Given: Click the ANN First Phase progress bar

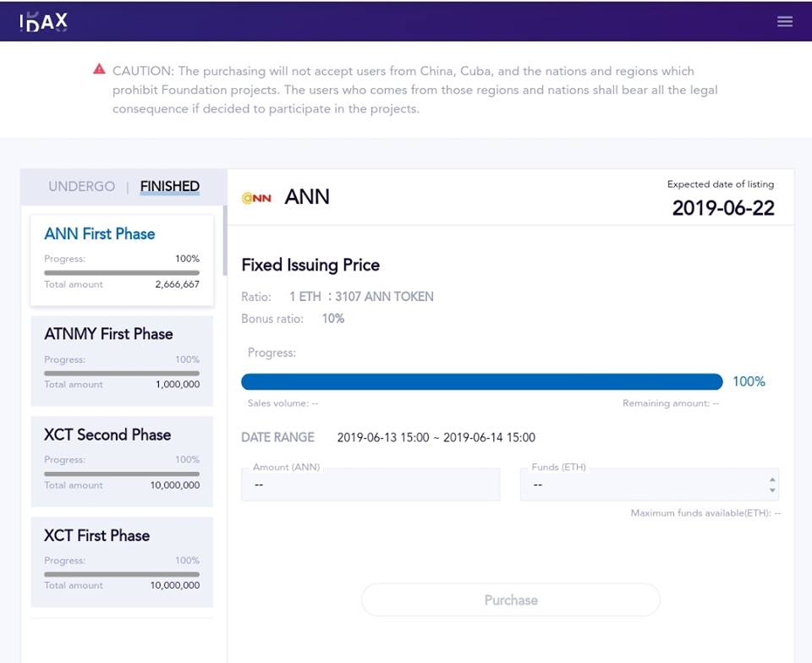Looking at the screenshot, I should pos(122,273).
